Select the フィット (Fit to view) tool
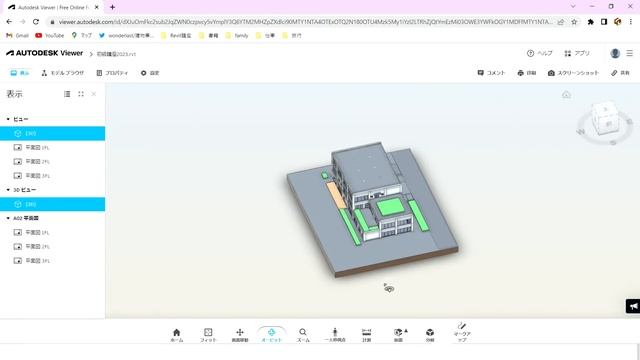 pyautogui.click(x=208, y=335)
